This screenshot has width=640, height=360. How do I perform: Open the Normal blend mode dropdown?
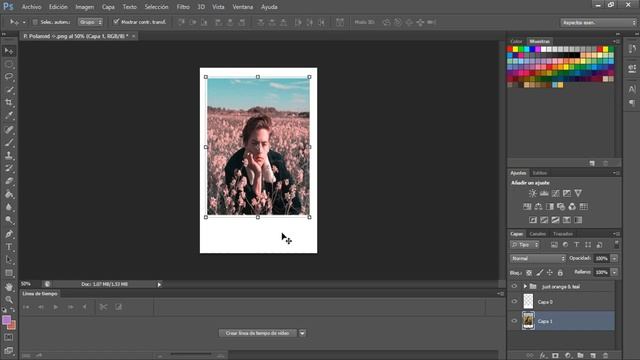click(x=538, y=258)
